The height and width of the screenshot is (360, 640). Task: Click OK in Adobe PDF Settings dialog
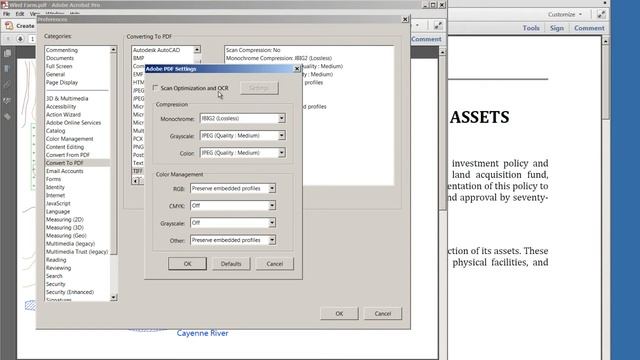click(x=187, y=264)
